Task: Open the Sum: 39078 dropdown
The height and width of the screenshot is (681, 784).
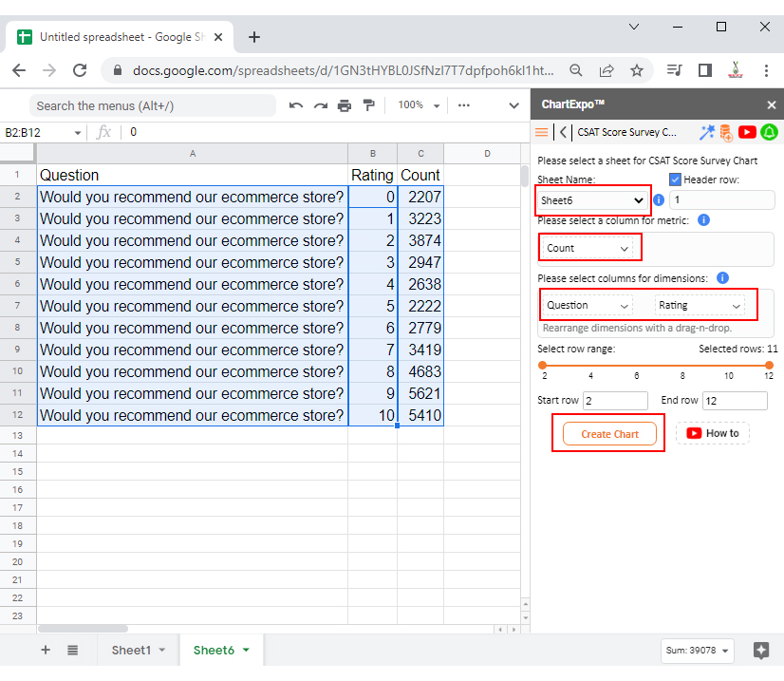Action: coord(697,651)
